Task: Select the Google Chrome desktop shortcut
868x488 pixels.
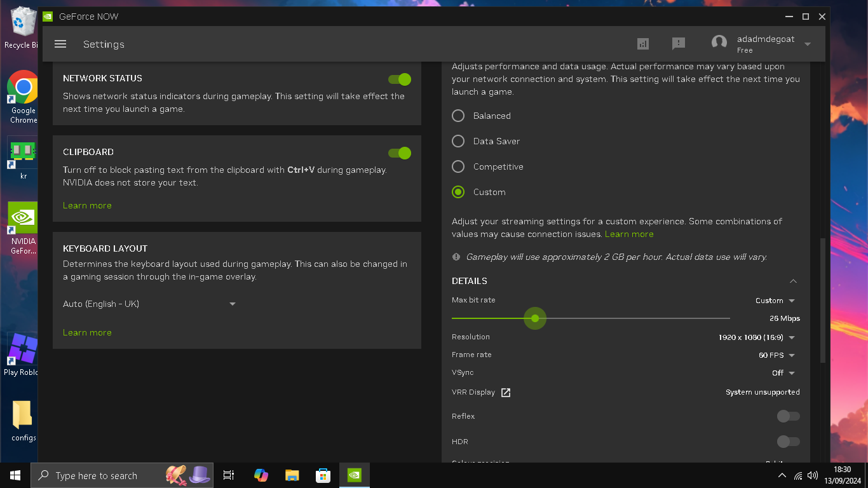Action: click(23, 97)
